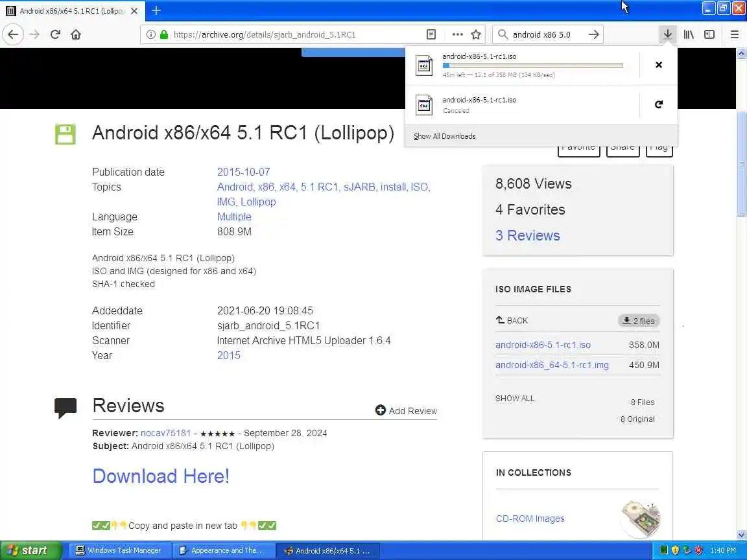This screenshot has width=747, height=560.
Task: Open Show All Downloads
Action: pos(444,136)
